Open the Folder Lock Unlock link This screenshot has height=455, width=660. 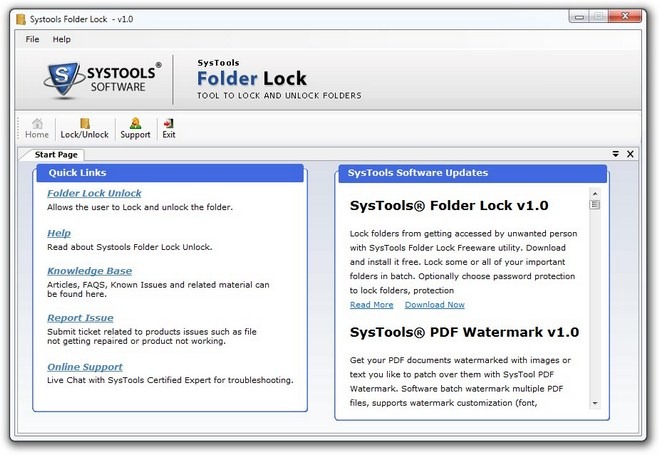(x=94, y=193)
